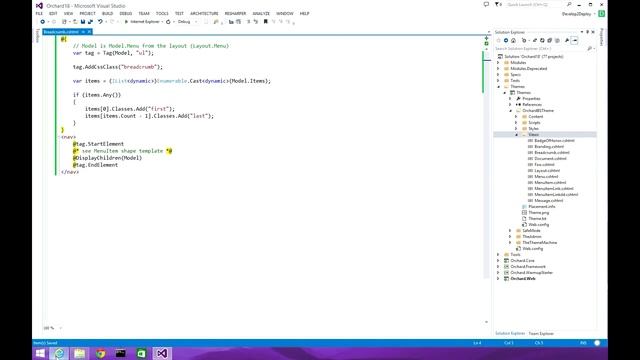Expand the TheThemeMachine folder
640x360 pixels.
coord(510,242)
